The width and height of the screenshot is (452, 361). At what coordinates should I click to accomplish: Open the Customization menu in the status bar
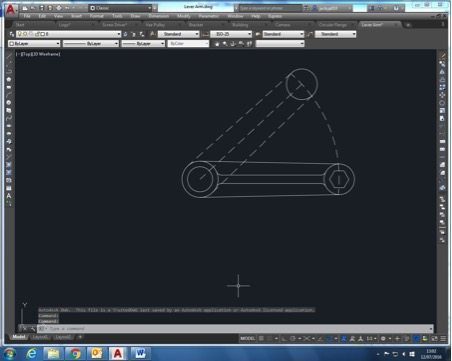coord(443,339)
